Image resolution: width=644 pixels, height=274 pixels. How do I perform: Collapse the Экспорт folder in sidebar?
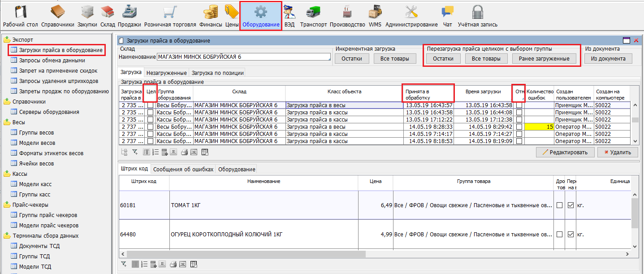click(x=7, y=40)
